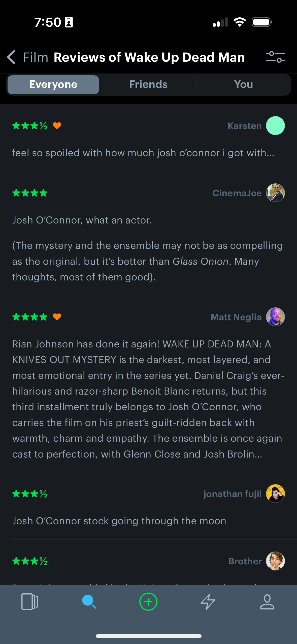This screenshot has width=297, height=644.
Task: Tap Matt Neglia's avatar photo
Action: 275,317
